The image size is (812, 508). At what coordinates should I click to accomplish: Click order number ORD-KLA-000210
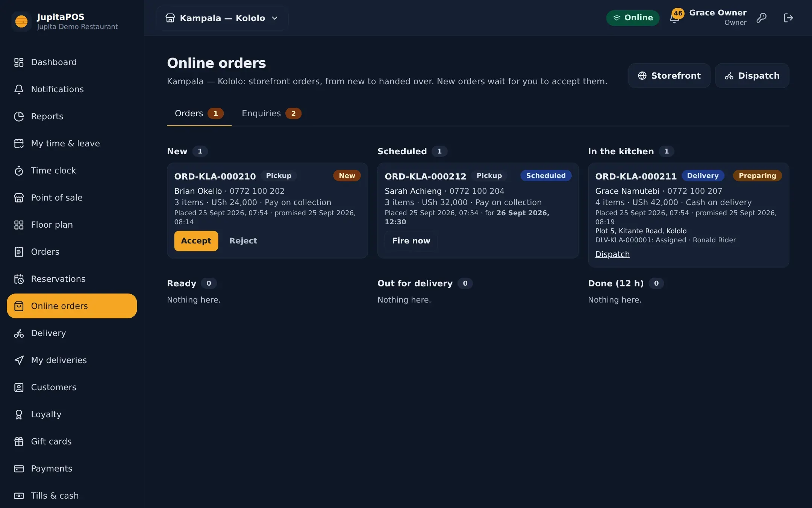click(215, 176)
